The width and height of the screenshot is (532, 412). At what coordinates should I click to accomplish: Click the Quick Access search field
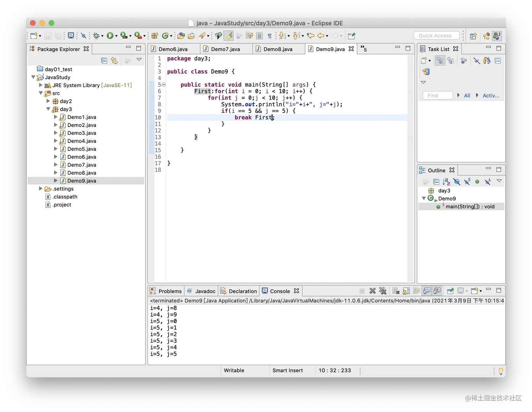coord(436,36)
